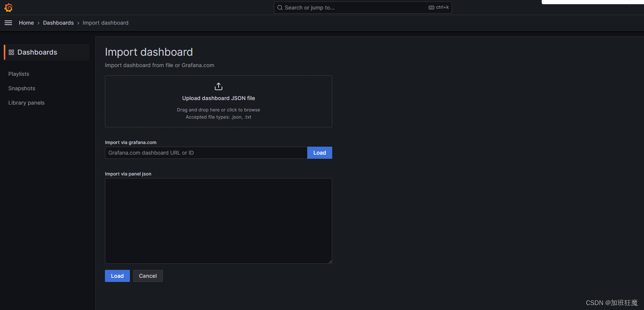
Task: Open the hamburger navigation menu
Action: point(8,23)
